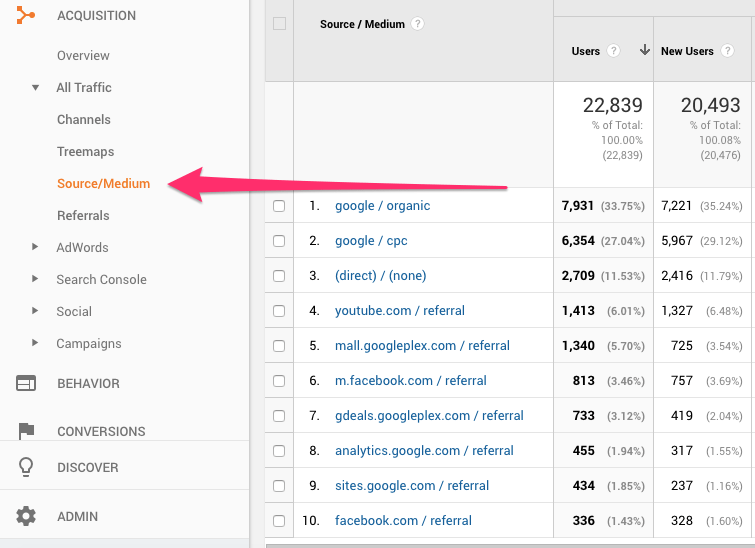Viewport: 755px width, 548px height.
Task: Click the Conversions flag icon
Action: pyautogui.click(x=26, y=431)
